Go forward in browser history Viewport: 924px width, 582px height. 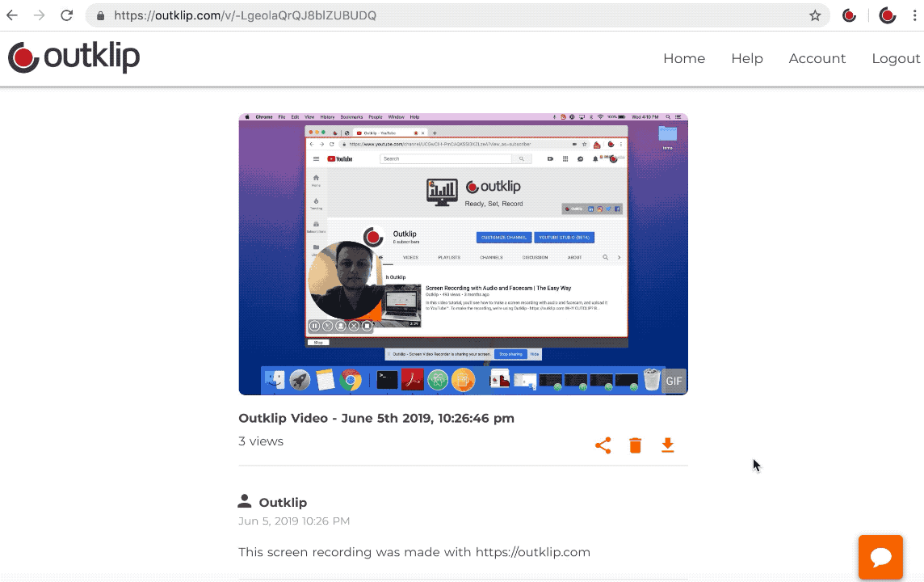40,15
